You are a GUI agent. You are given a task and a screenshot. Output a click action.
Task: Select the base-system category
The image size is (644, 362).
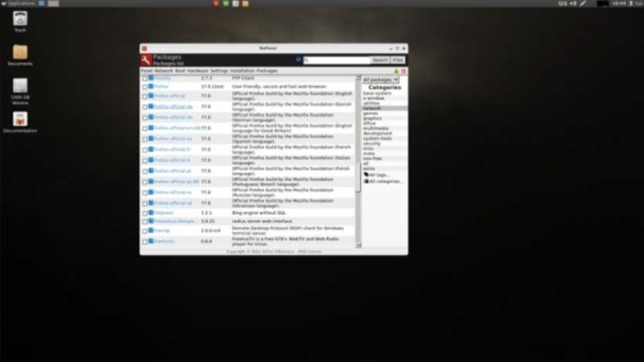[x=377, y=93]
